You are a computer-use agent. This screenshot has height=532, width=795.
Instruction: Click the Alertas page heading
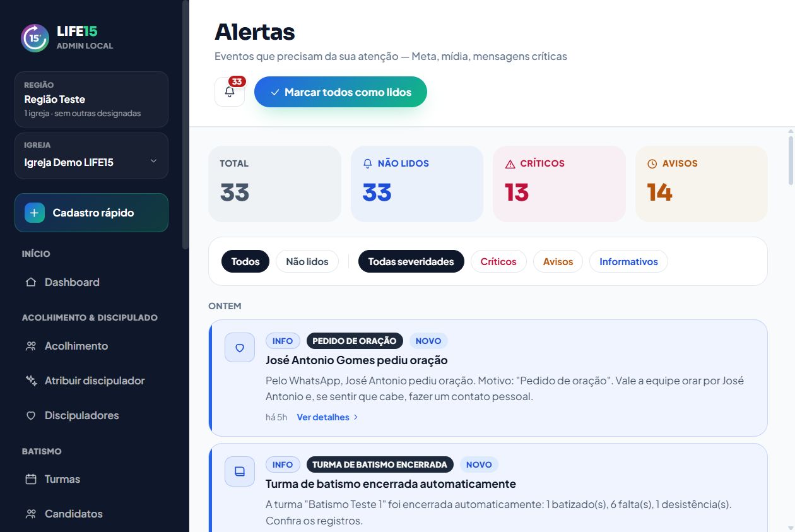255,32
